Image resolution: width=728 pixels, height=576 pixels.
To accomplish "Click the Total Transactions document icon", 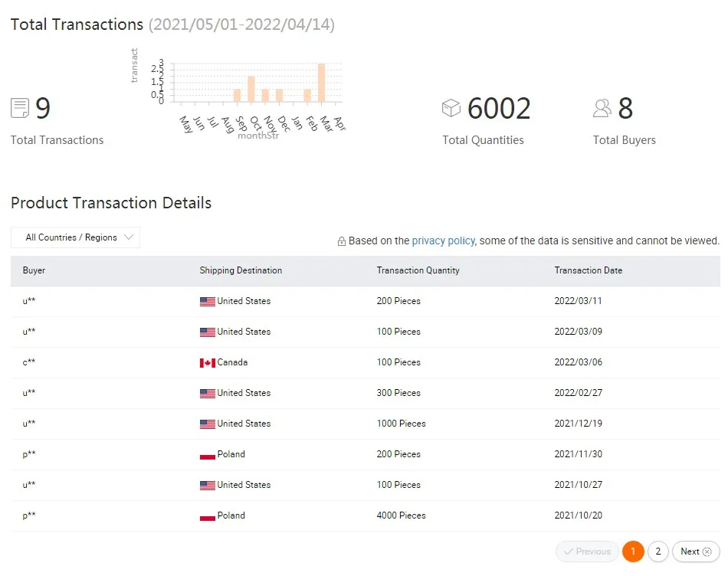I will pyautogui.click(x=20, y=109).
